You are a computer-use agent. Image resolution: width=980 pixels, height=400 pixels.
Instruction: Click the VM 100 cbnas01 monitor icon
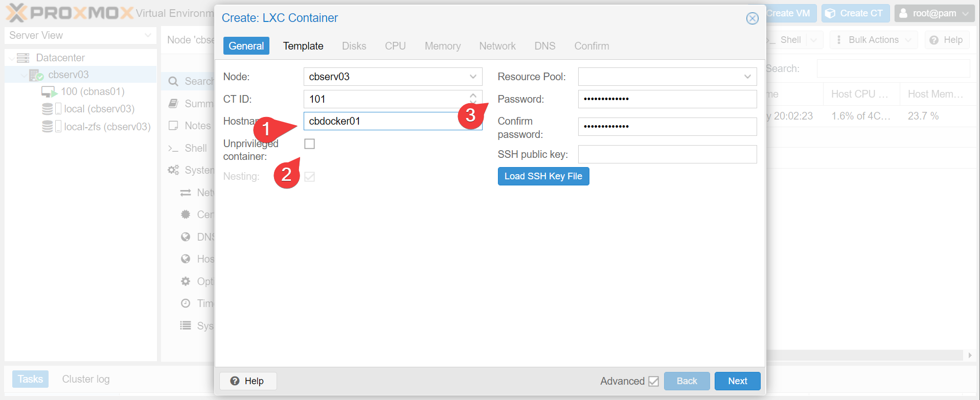tap(49, 92)
